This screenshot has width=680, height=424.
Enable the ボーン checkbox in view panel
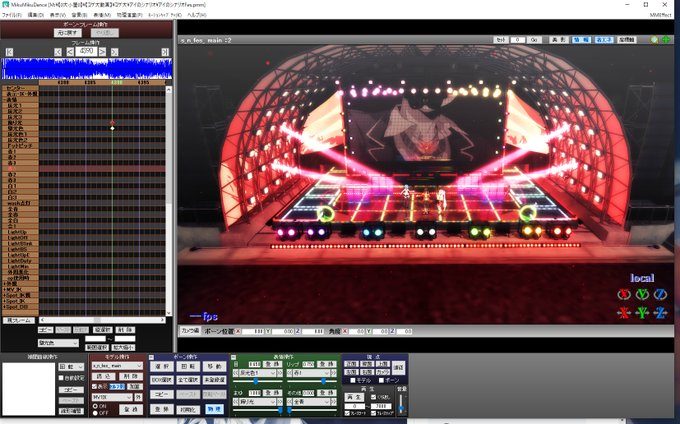[381, 380]
